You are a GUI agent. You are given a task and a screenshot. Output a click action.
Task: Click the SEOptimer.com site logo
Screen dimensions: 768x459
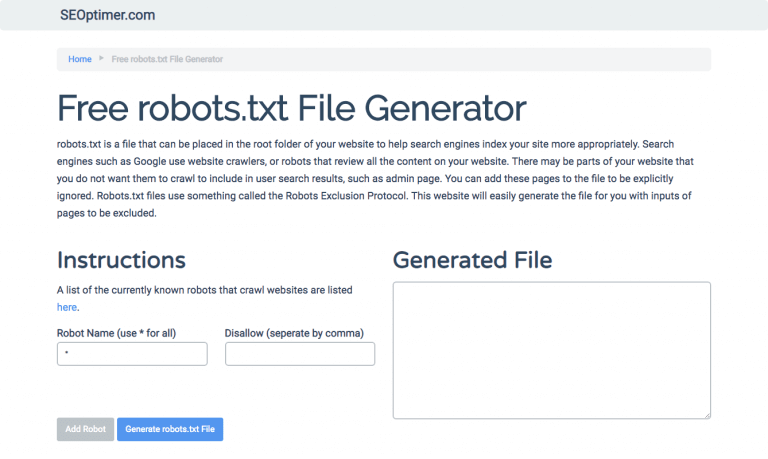pos(106,15)
